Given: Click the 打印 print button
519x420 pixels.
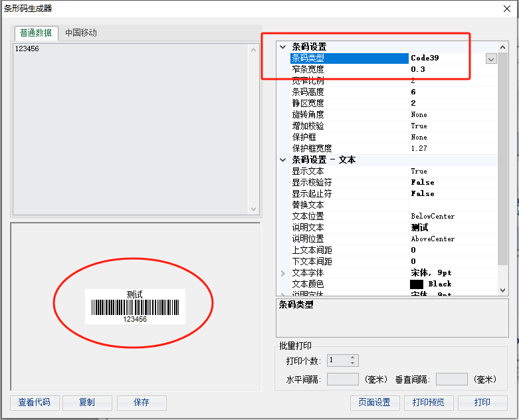Looking at the screenshot, I should (482, 403).
